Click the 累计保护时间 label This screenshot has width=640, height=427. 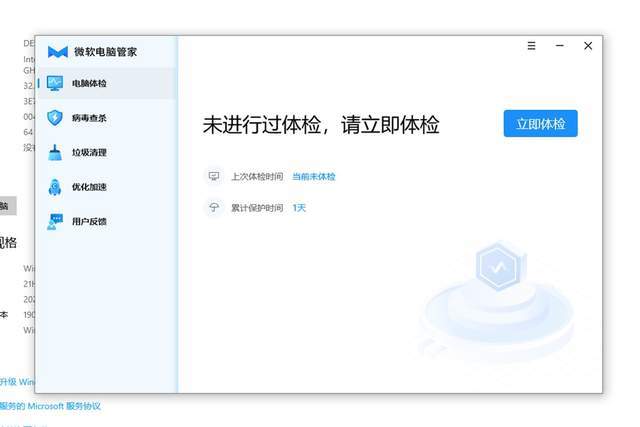click(x=257, y=208)
